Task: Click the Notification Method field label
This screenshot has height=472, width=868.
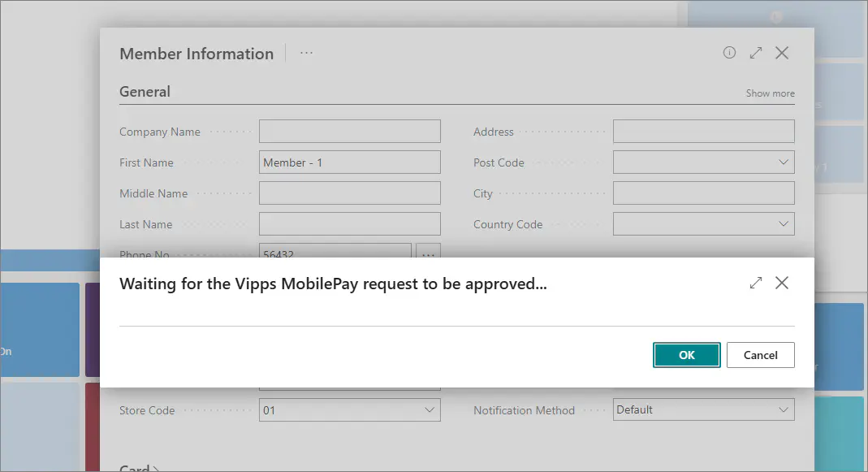Action: tap(524, 410)
